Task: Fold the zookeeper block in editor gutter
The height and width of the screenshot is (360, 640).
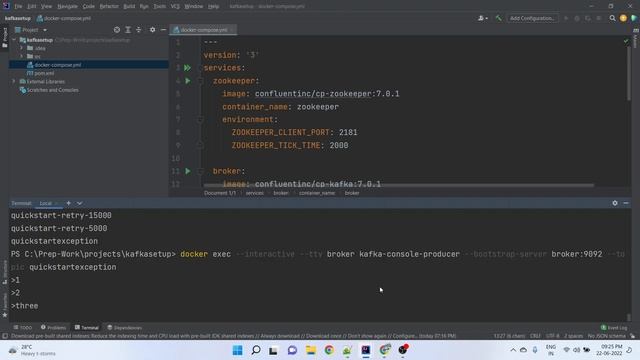Action: (x=200, y=81)
